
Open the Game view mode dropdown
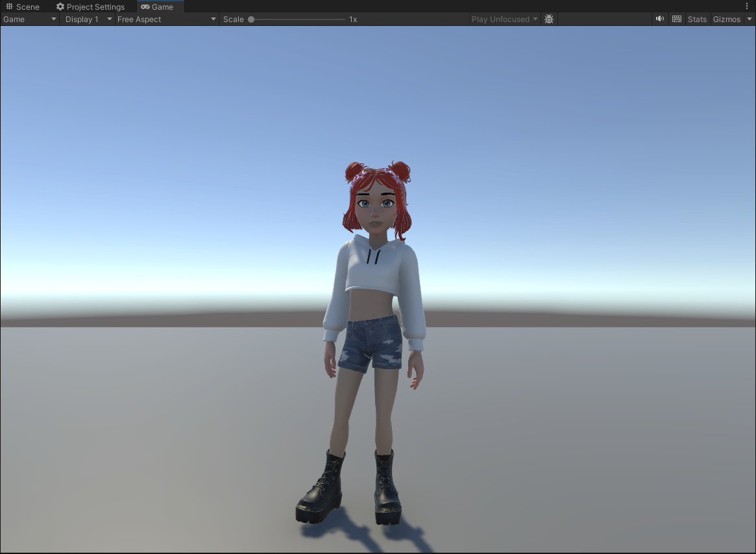coord(29,19)
